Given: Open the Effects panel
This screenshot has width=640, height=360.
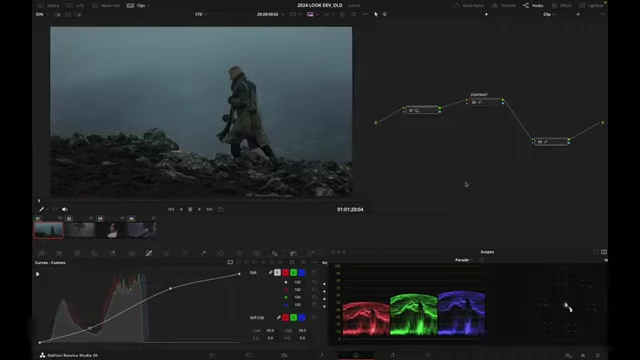Looking at the screenshot, I should (x=562, y=6).
